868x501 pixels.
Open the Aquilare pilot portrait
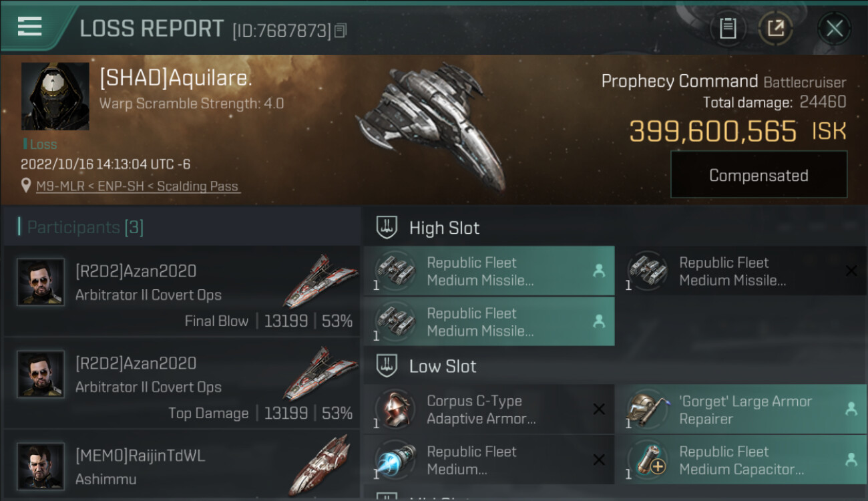point(55,96)
